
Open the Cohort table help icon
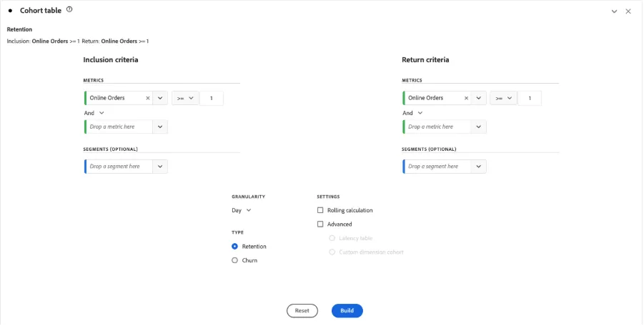coord(69,9)
